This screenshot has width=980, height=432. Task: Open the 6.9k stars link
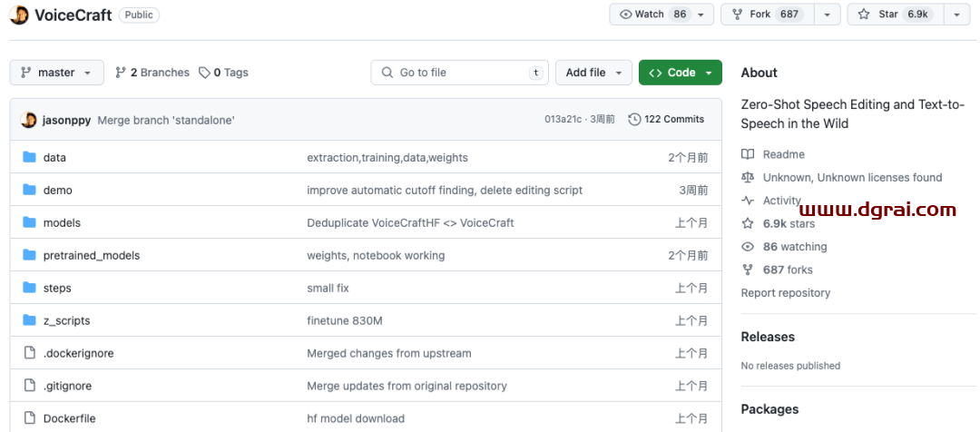coord(789,223)
